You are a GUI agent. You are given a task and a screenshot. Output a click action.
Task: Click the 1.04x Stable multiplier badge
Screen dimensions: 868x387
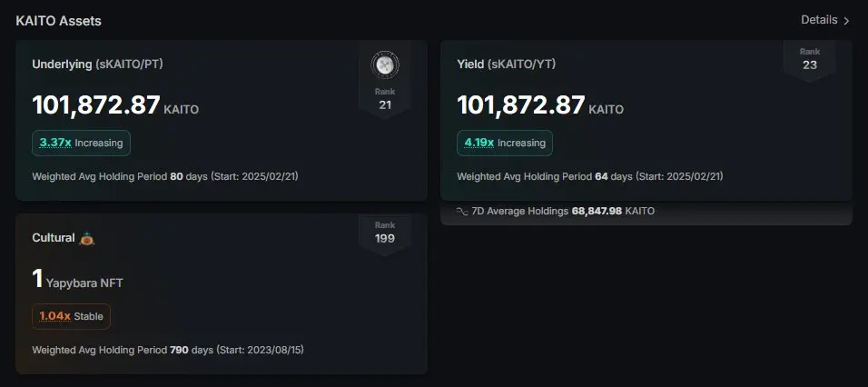pyautogui.click(x=72, y=317)
